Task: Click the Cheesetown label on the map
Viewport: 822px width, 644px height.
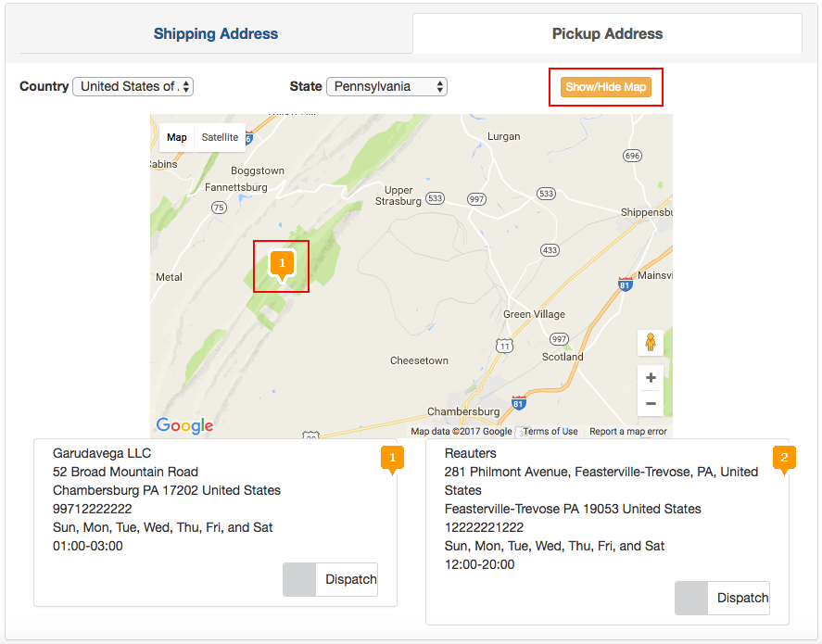Action: [x=419, y=360]
